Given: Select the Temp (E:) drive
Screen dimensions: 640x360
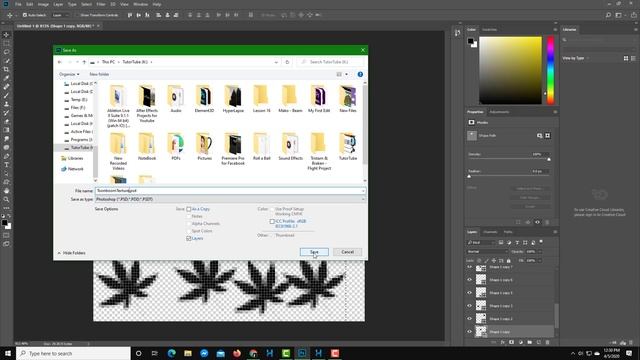Looking at the screenshot, I should click(79, 100).
